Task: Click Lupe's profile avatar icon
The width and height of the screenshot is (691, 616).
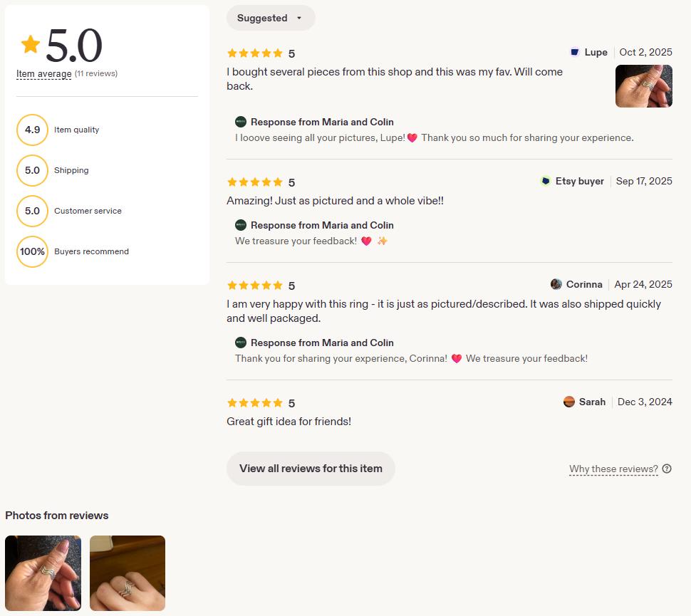Action: (x=575, y=52)
